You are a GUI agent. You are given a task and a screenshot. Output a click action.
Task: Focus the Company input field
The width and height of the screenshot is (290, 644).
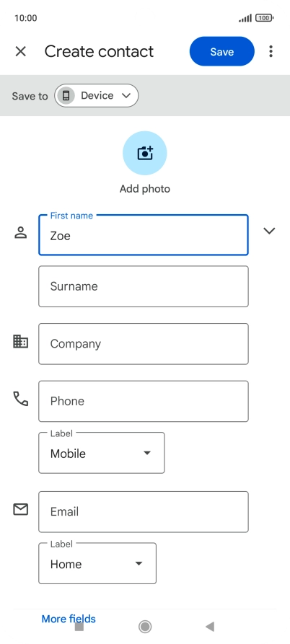pos(144,344)
